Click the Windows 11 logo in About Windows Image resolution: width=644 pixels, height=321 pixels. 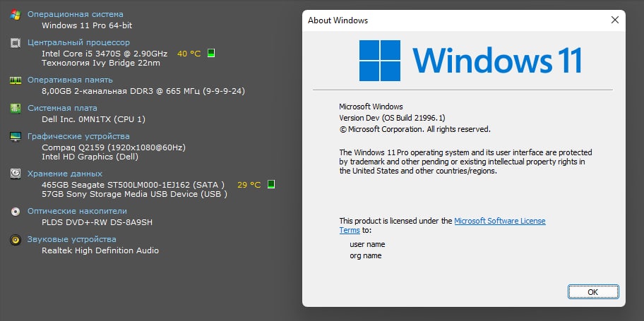[470, 61]
